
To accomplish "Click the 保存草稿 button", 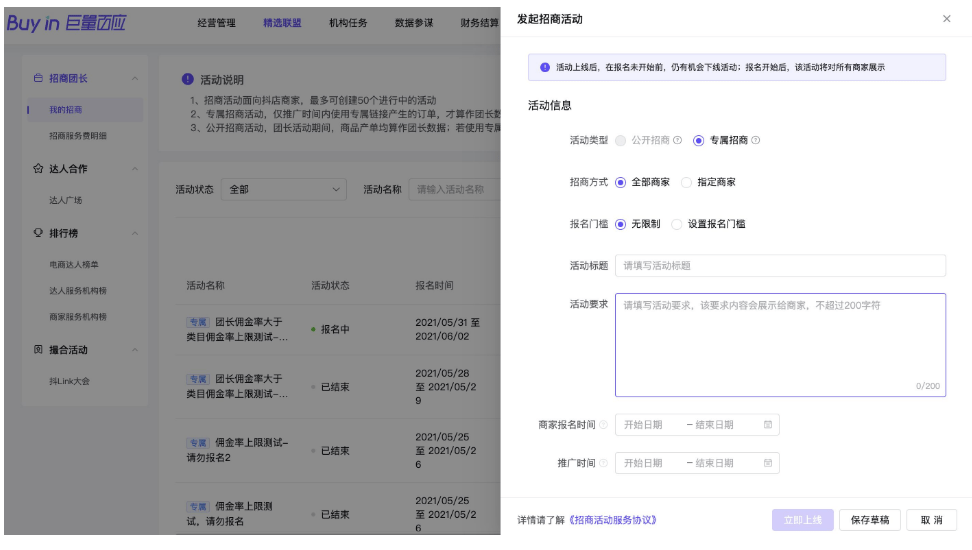I will point(870,520).
